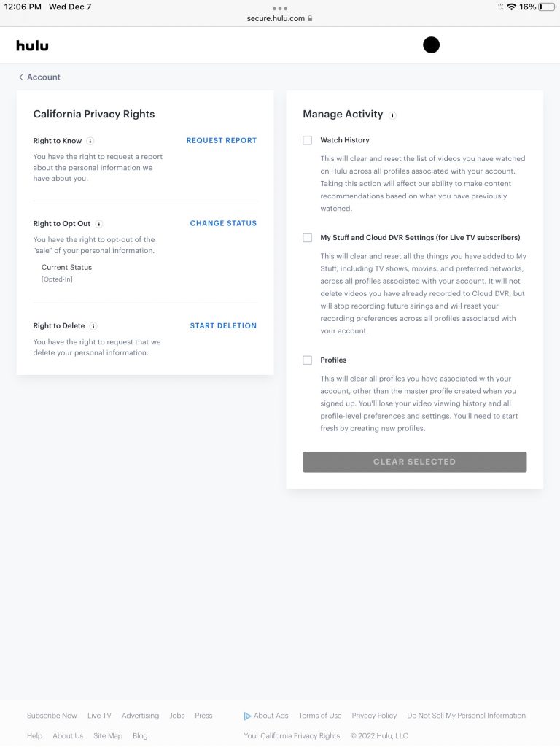Viewport: 560px width, 747px height.
Task: Select Subscribe Now in the footer menu
Action: [x=51, y=716]
